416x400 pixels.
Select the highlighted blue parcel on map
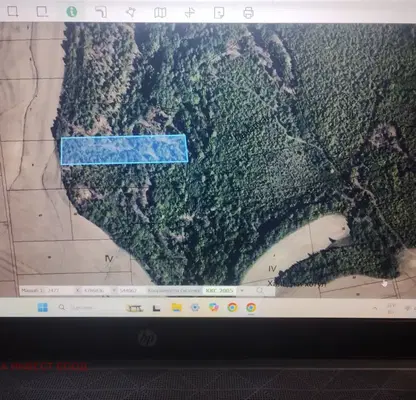[x=124, y=150]
